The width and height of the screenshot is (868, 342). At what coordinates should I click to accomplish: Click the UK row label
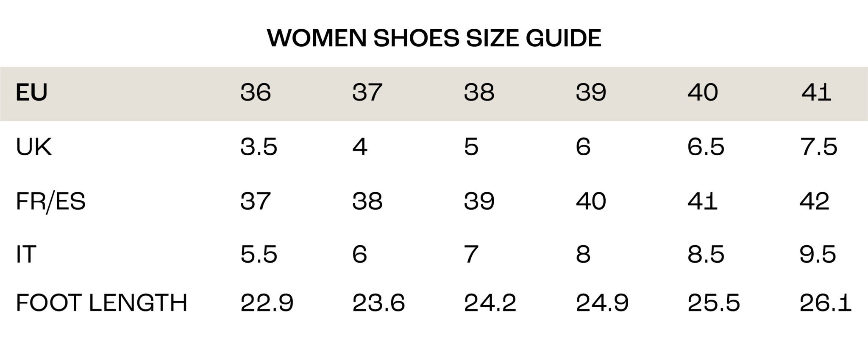(34, 147)
